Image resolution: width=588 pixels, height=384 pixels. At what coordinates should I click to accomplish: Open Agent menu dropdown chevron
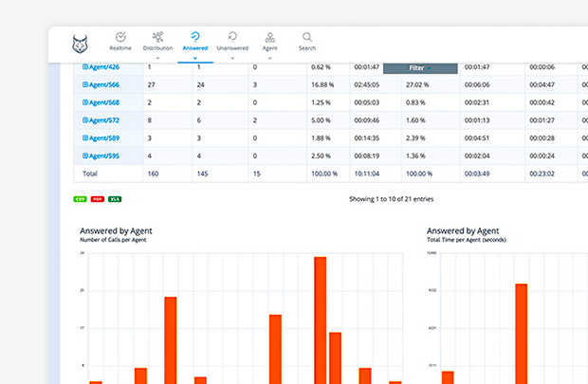pos(269,58)
